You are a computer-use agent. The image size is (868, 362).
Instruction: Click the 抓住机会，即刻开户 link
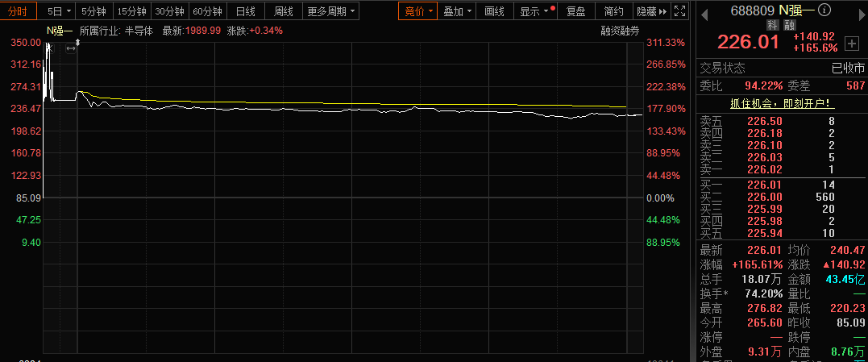click(x=780, y=103)
